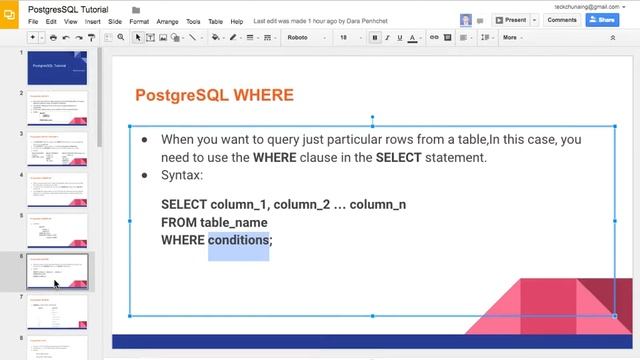Viewport: 640px width, 360px height.
Task: Open the File menu
Action: coord(33,22)
